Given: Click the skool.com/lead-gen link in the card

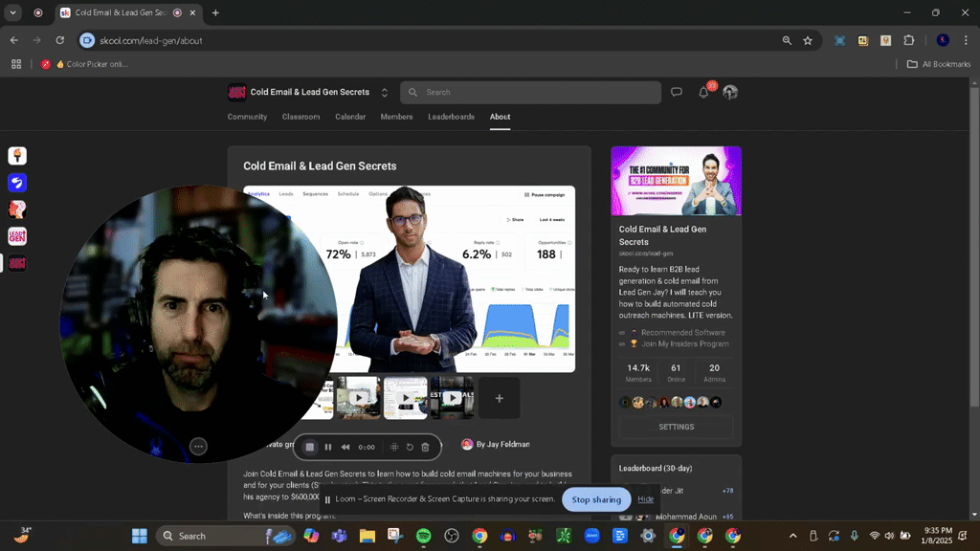Looking at the screenshot, I should [x=646, y=253].
